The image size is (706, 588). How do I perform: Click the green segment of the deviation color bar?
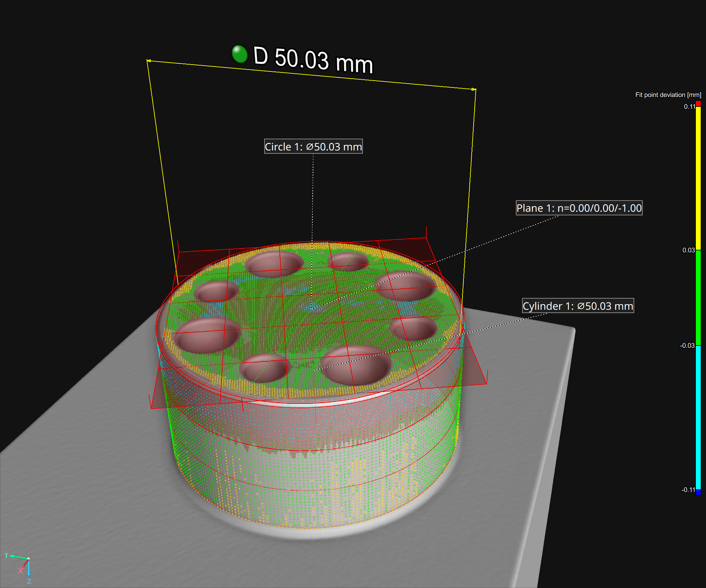click(698, 298)
